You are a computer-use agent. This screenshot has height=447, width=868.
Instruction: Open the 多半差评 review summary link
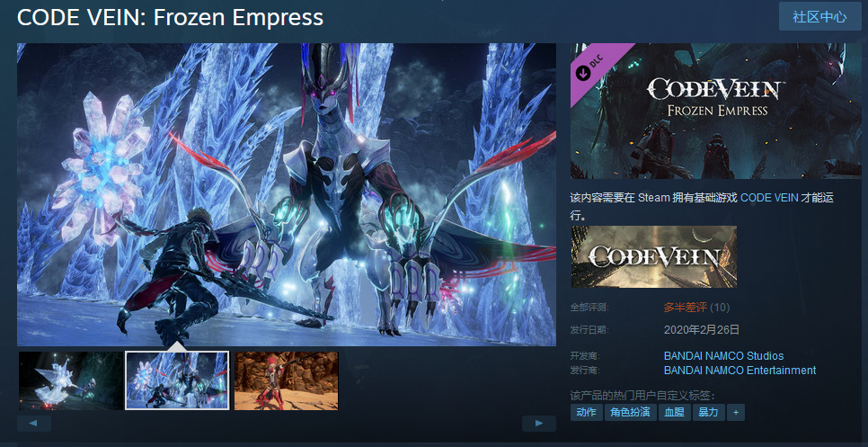tap(686, 308)
